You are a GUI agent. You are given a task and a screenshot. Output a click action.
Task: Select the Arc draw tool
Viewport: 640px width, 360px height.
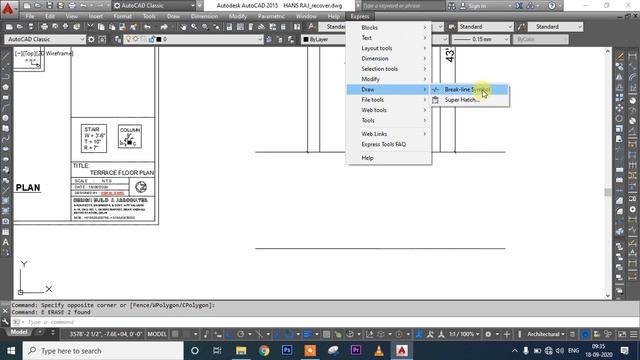pyautogui.click(x=6, y=108)
